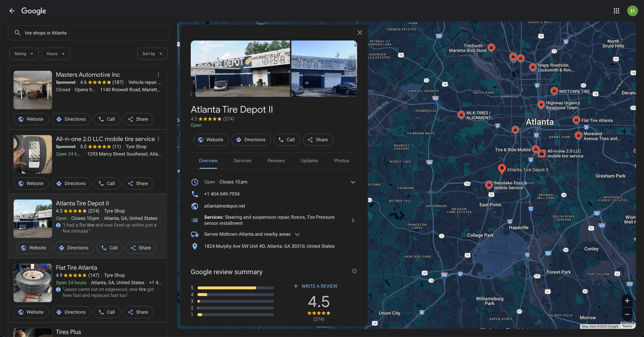This screenshot has width=644, height=337.
Task: Open All-n-one 2.0 LLC tire thumbnail
Action: [x=33, y=154]
